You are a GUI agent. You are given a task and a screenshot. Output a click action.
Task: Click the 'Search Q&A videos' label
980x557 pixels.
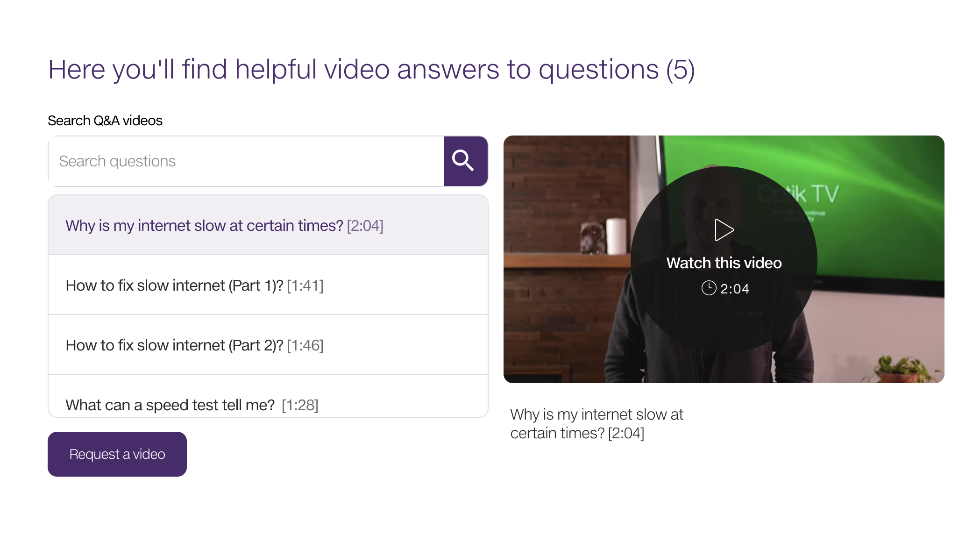click(105, 121)
